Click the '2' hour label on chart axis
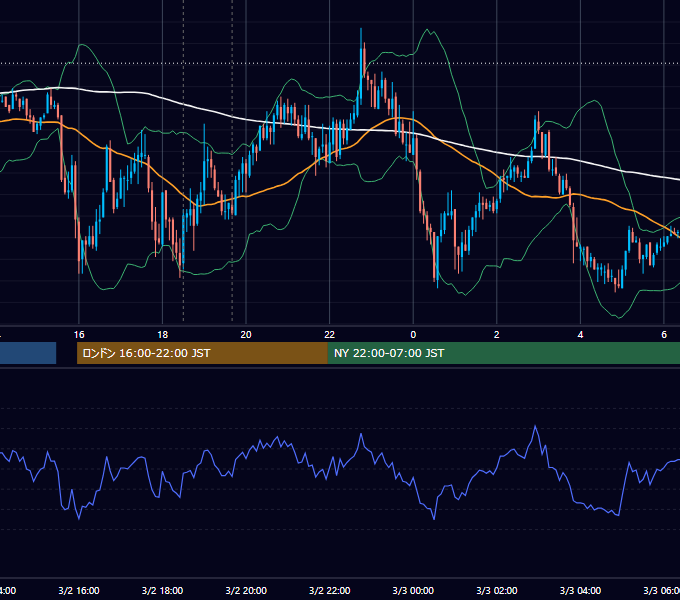 [x=497, y=335]
